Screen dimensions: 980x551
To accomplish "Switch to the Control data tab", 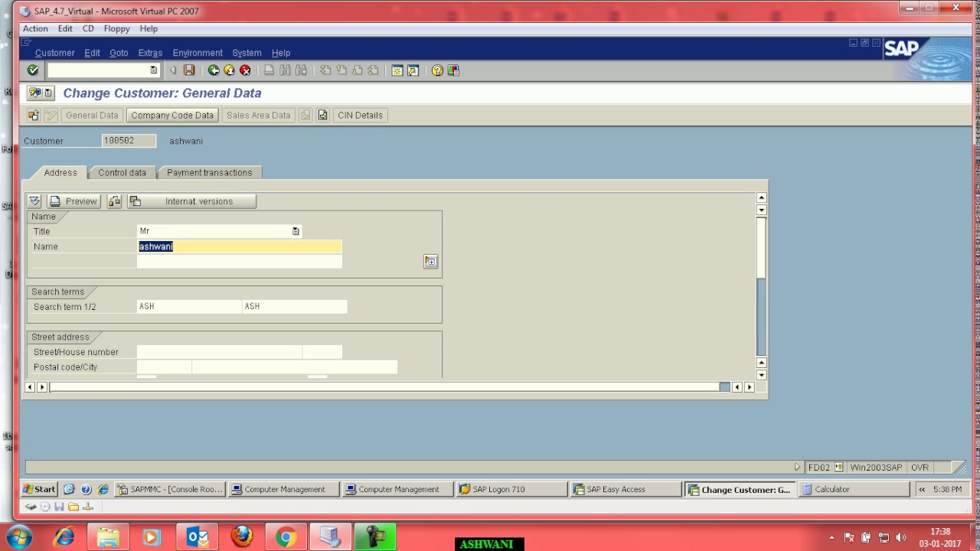I will coord(122,173).
